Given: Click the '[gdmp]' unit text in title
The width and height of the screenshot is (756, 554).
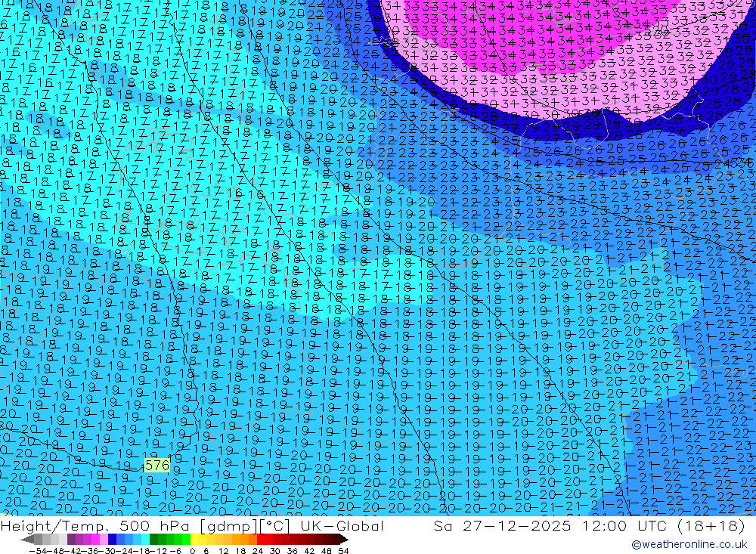Looking at the screenshot, I should [x=229, y=525].
